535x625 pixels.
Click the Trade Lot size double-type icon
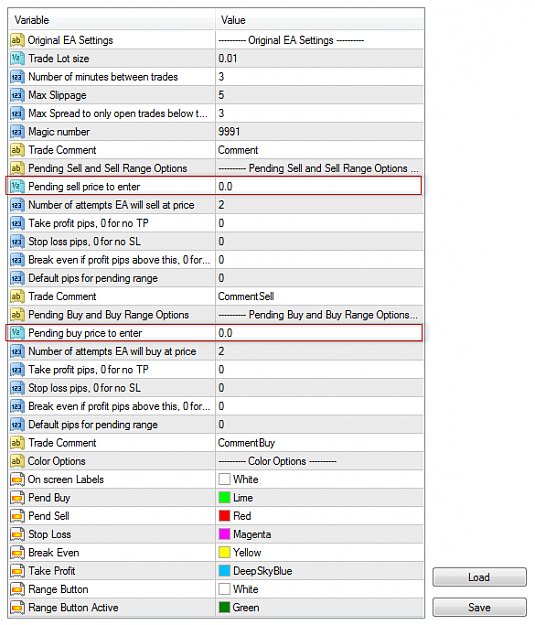pos(17,59)
